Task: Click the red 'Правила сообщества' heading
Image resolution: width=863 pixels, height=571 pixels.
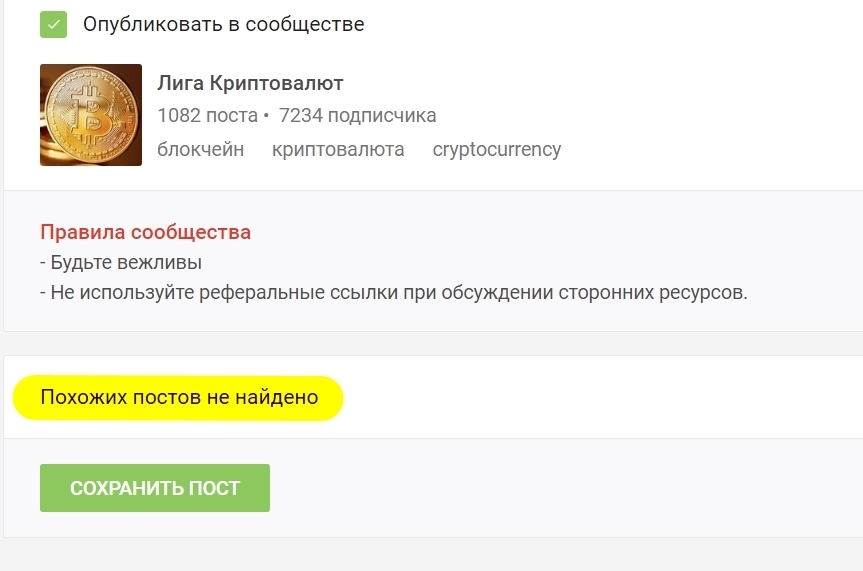Action: 145,232
